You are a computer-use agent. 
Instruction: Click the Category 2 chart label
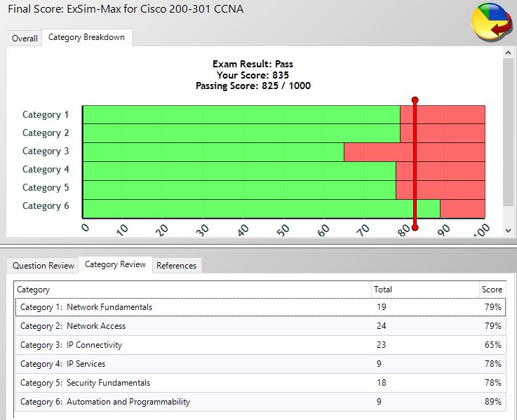pyautogui.click(x=46, y=133)
